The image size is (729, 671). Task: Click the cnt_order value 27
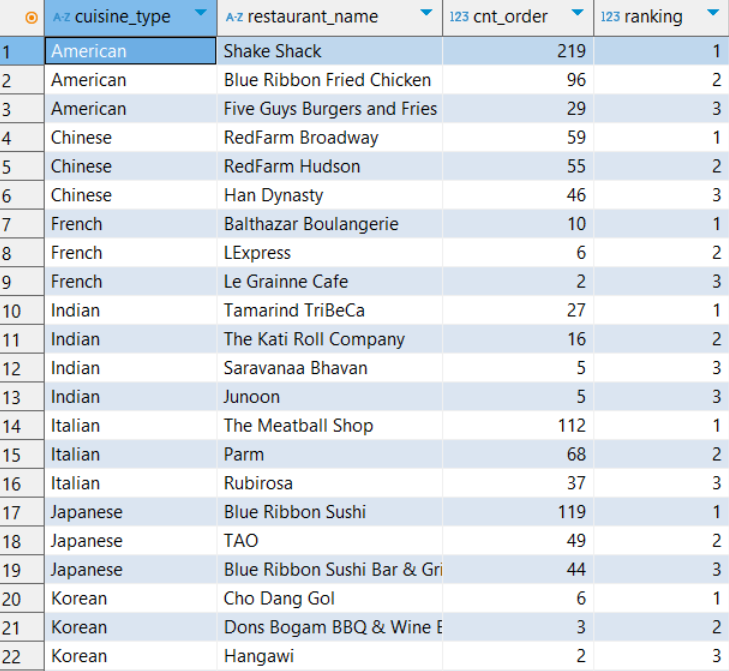click(x=518, y=311)
